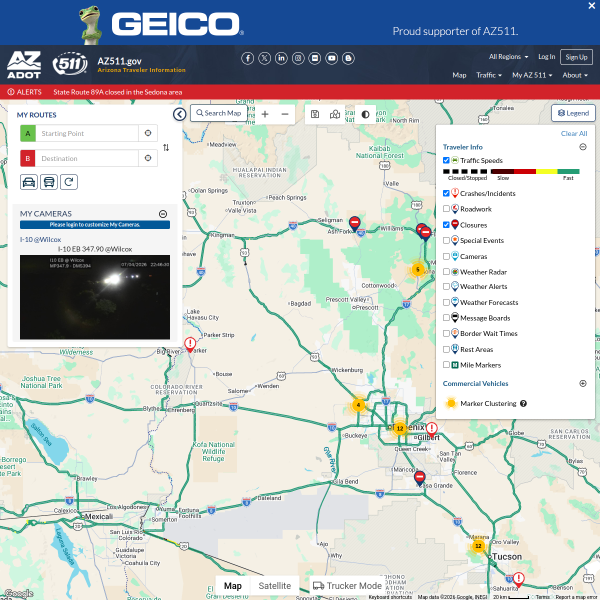Enable the Roadwork layer checkbox
This screenshot has height=600, width=600.
point(446,209)
